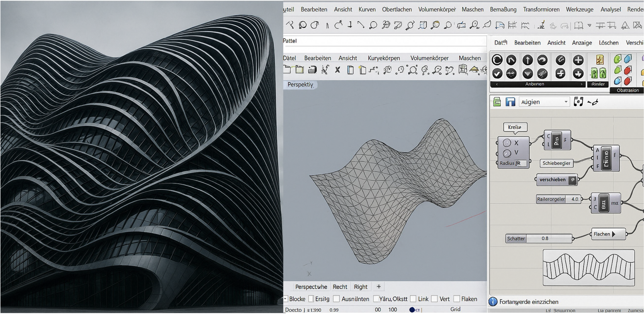Viewport: 644px width, 314px height.
Task: Click the blue info icon beside Fortanyerde einzzichen
Action: tap(493, 301)
